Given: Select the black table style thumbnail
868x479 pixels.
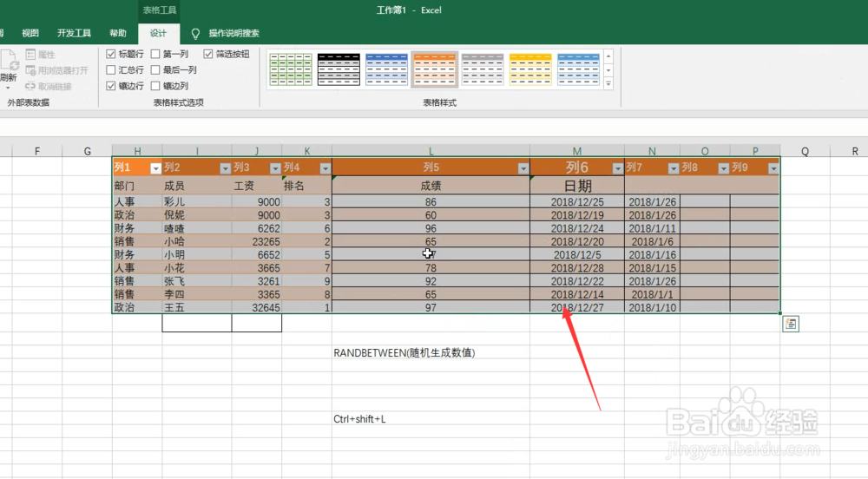Looking at the screenshot, I should coord(339,69).
